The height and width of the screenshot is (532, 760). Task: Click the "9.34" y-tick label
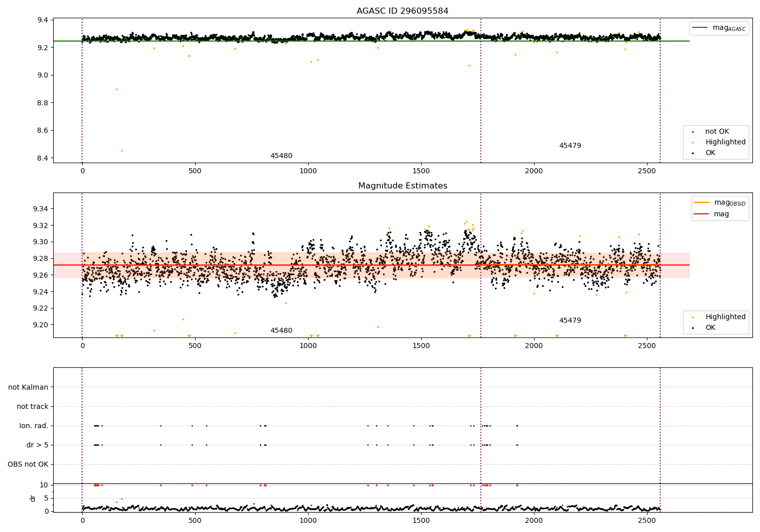point(41,209)
